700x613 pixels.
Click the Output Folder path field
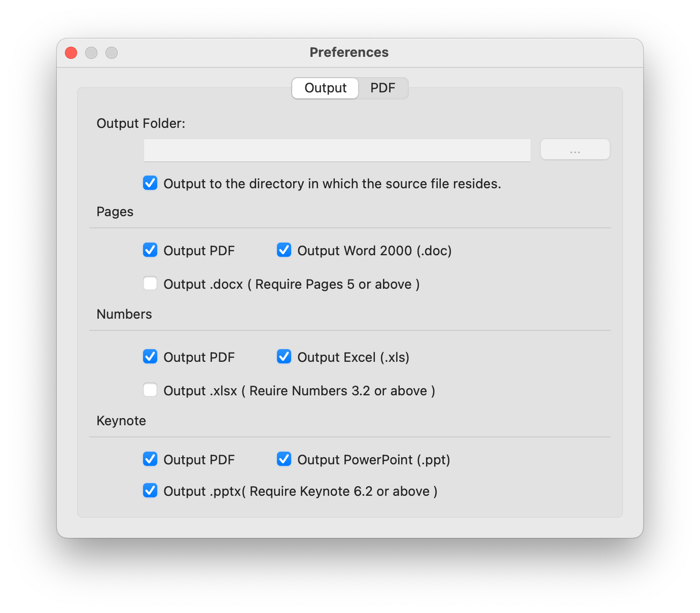click(337, 150)
